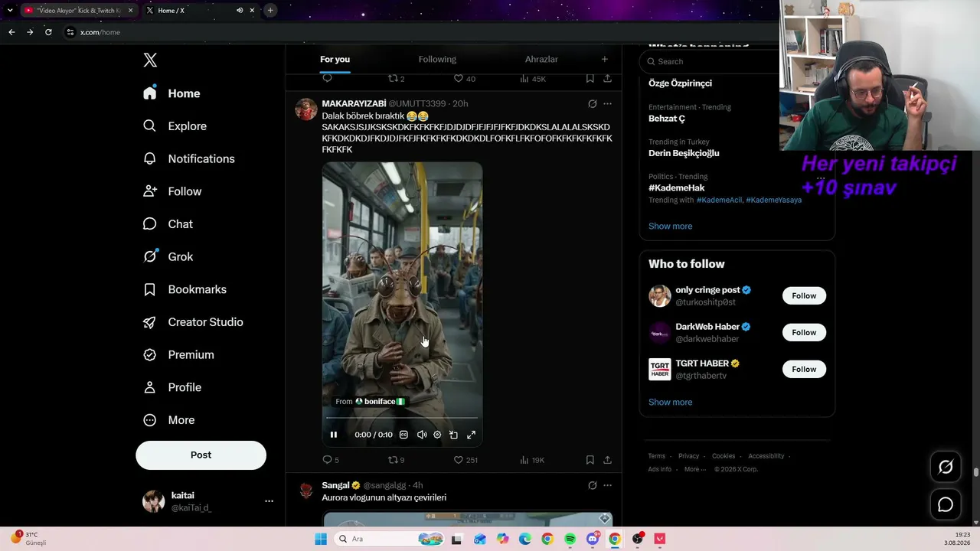The width and height of the screenshot is (980, 551).
Task: Toggle picture-in-picture for the video
Action: [453, 435]
